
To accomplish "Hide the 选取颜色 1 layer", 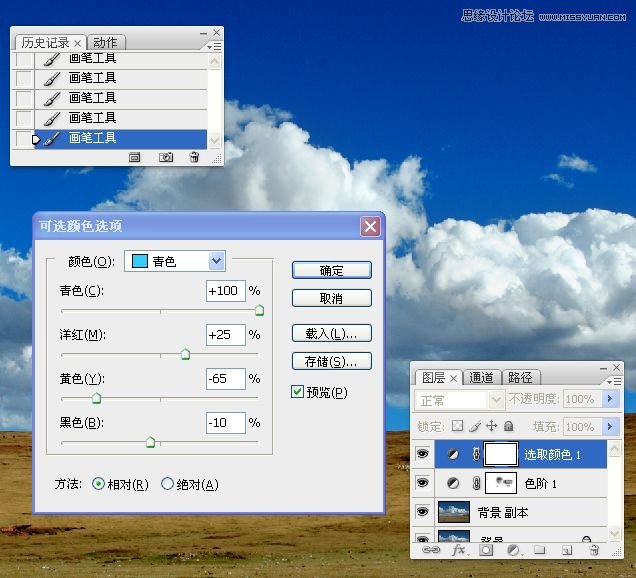I will click(x=422, y=453).
